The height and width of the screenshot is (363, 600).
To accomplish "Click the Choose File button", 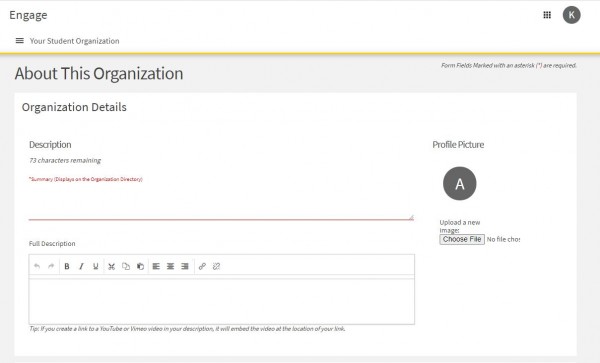I will pos(462,239).
